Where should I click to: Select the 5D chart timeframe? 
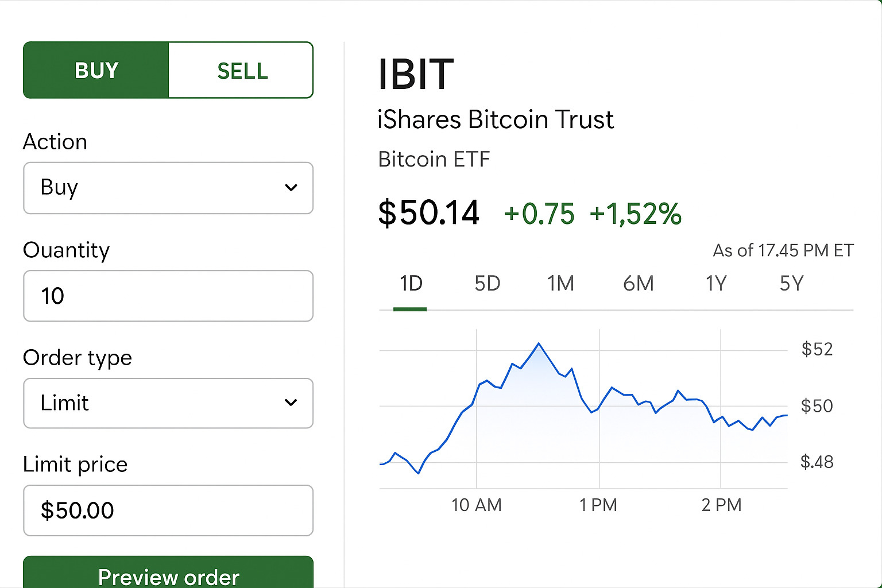[486, 283]
